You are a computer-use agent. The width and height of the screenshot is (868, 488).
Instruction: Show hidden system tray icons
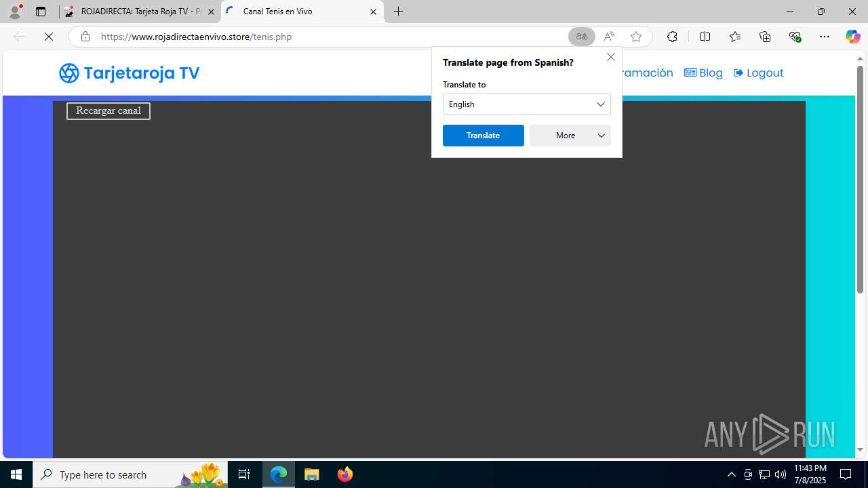[731, 474]
